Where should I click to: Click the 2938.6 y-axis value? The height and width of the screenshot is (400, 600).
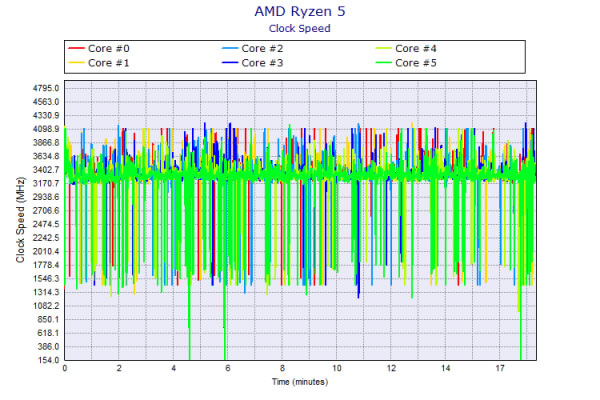46,197
